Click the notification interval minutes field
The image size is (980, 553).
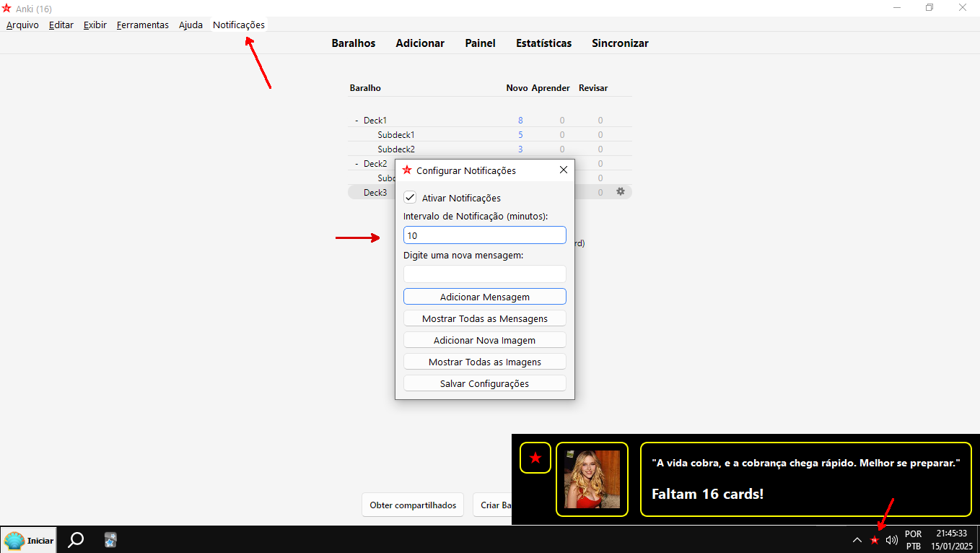(484, 235)
